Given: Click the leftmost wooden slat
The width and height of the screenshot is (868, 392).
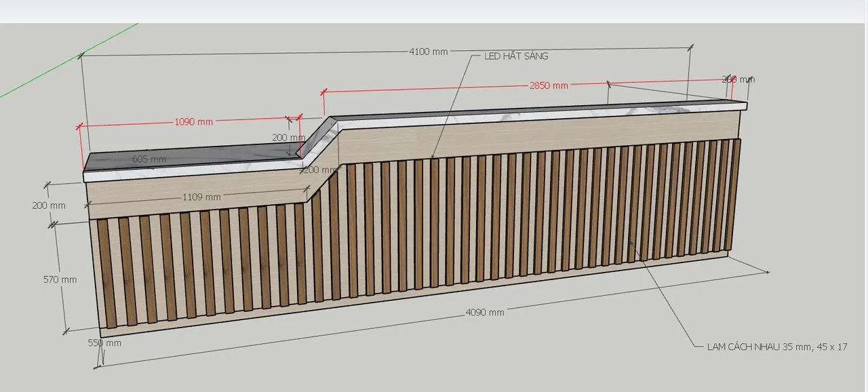Looking at the screenshot, I should [x=106, y=271].
